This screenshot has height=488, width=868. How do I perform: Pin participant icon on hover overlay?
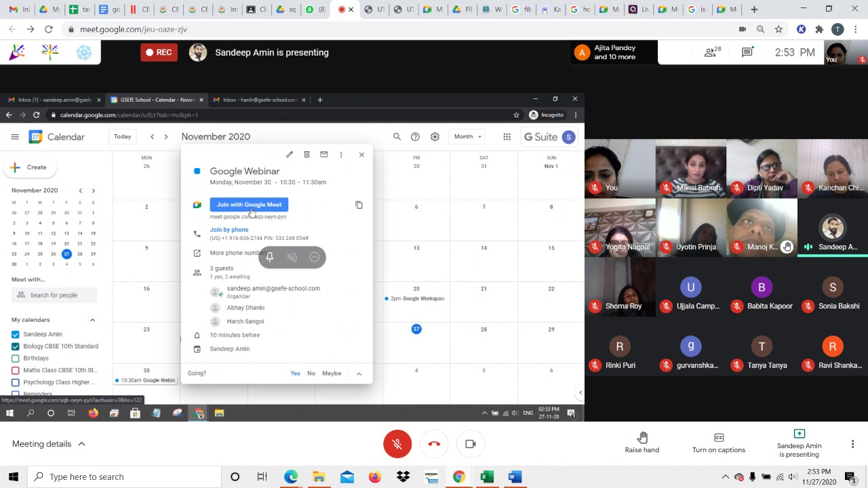pyautogui.click(x=269, y=258)
